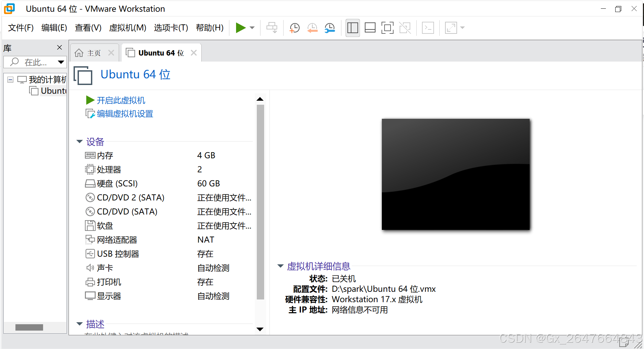Click the CD/DVD 2 (SATA) disc icon
The image size is (644, 349).
[90, 198]
